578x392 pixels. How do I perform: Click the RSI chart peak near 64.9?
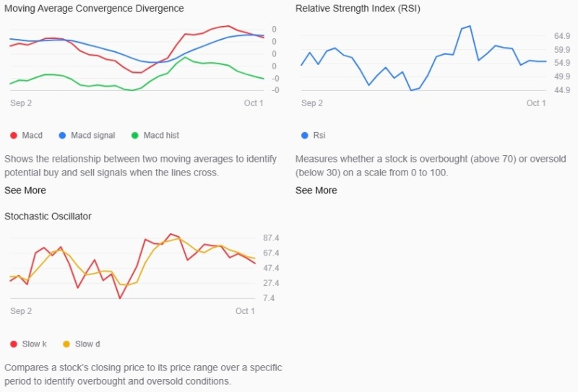469,27
